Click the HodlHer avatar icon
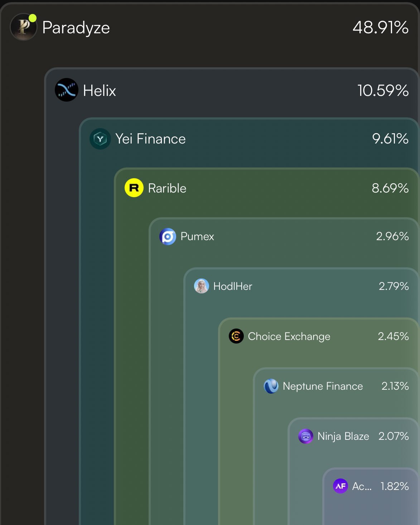Image resolution: width=420 pixels, height=525 pixels. pyautogui.click(x=201, y=286)
